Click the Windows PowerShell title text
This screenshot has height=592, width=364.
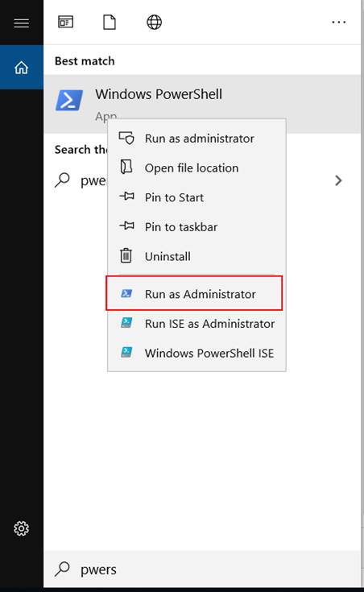159,94
